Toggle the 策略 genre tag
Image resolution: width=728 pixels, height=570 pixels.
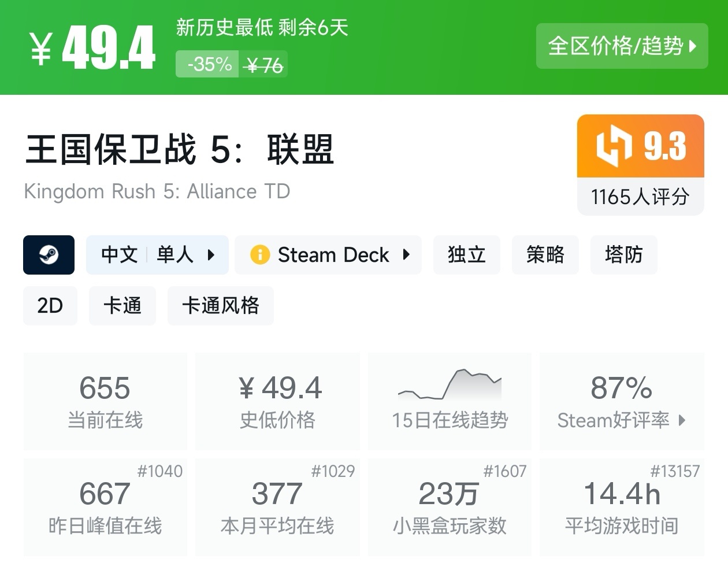point(545,254)
